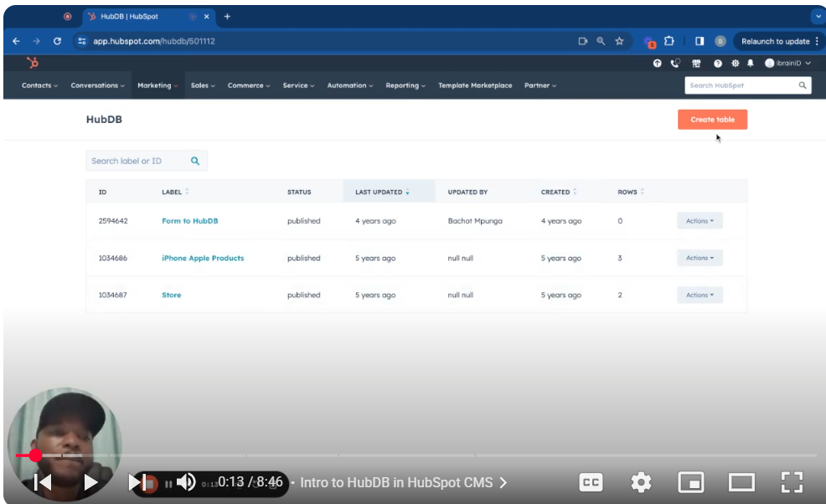826x504 pixels.
Task: Close the HubDB browser tab
Action: click(x=206, y=17)
